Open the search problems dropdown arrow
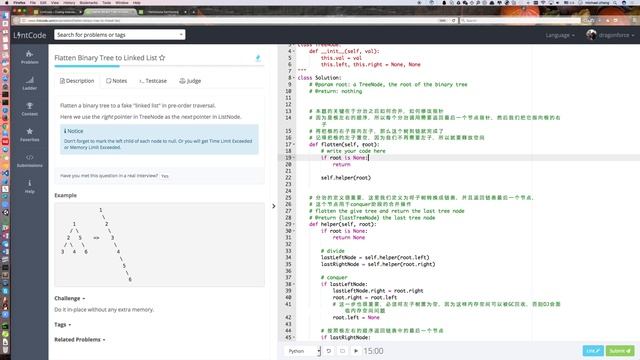Screen dimensions: 640x360 [x=181, y=35]
